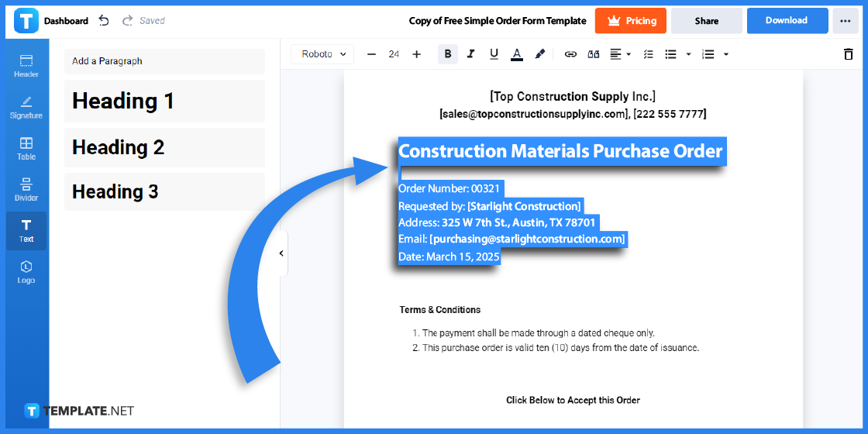
Task: Click the blockquote icon
Action: tap(594, 54)
